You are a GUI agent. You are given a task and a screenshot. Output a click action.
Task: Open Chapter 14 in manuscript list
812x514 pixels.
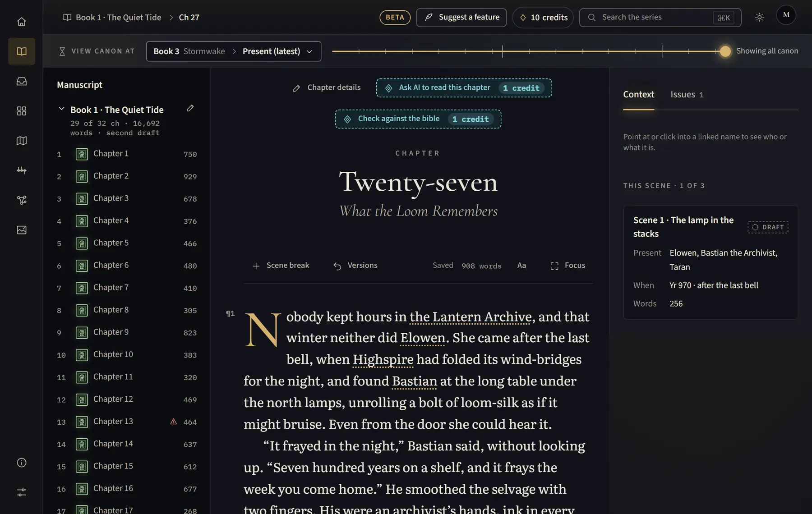tap(127, 444)
